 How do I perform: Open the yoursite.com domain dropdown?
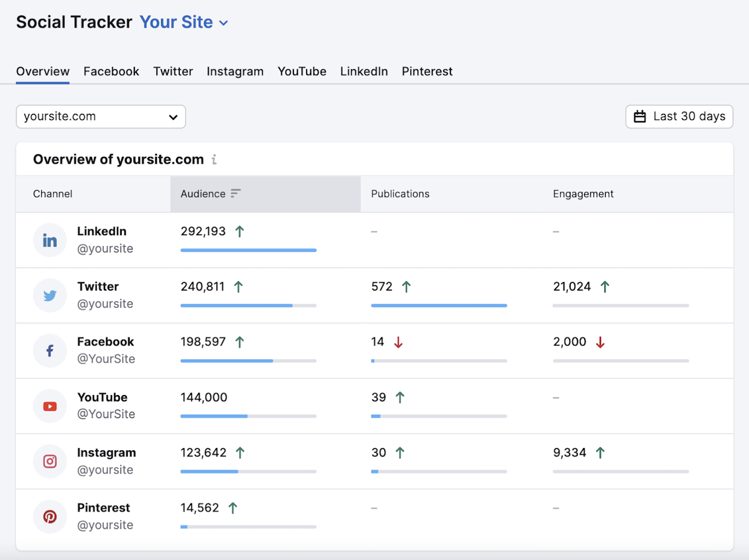pyautogui.click(x=101, y=117)
